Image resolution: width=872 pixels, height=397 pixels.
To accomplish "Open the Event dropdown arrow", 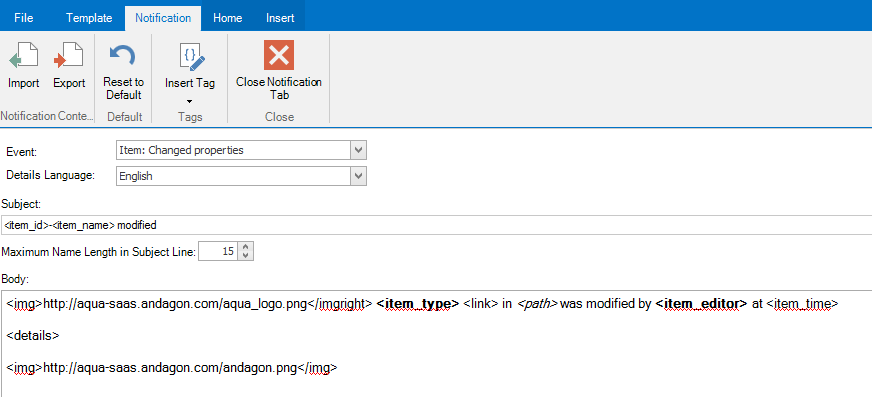I will pyautogui.click(x=359, y=150).
